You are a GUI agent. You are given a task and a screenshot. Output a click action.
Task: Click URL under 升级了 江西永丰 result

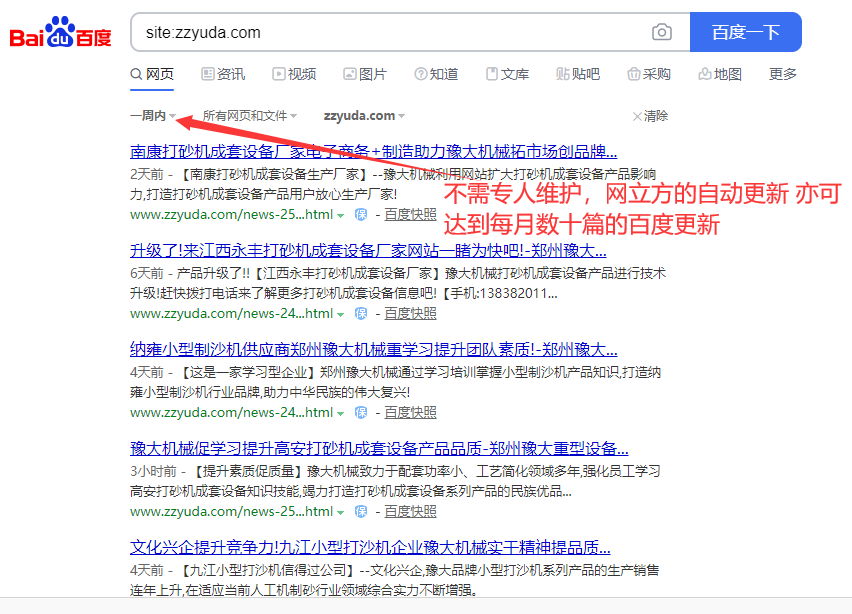231,314
